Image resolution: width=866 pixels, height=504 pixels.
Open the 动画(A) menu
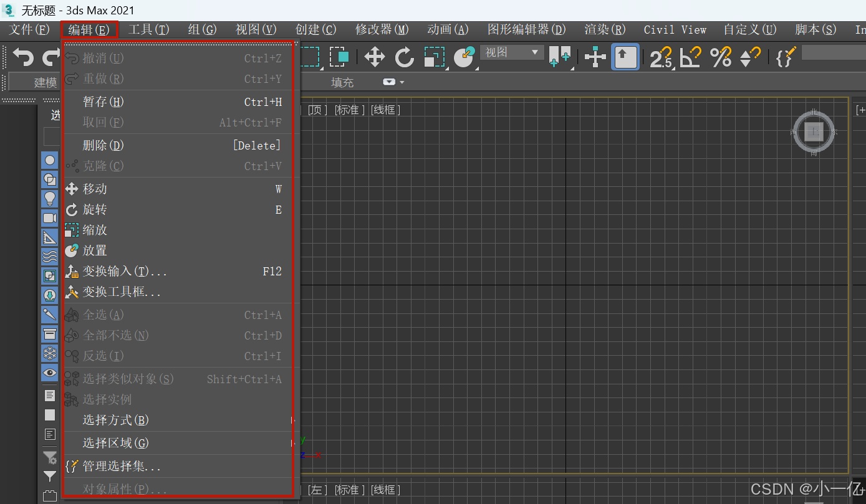coord(448,29)
